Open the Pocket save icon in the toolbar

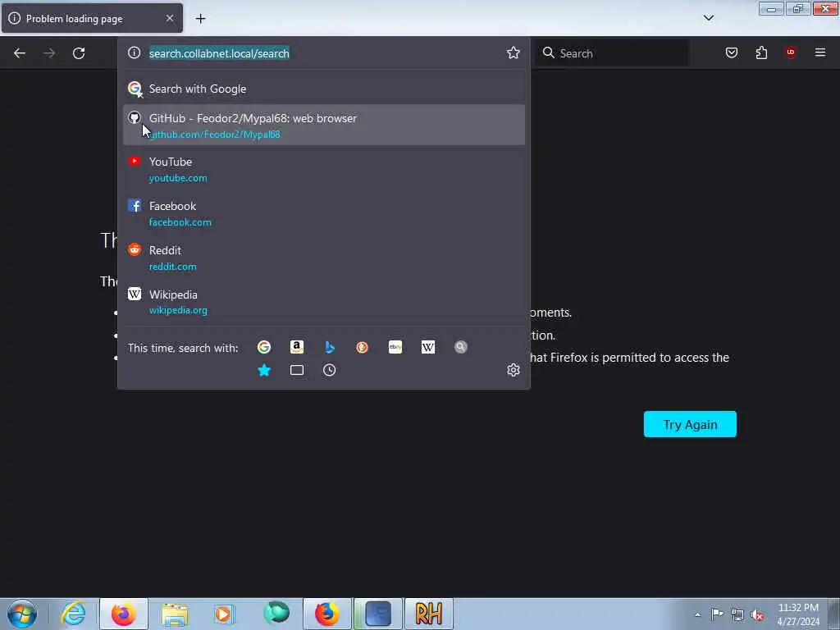[731, 52]
